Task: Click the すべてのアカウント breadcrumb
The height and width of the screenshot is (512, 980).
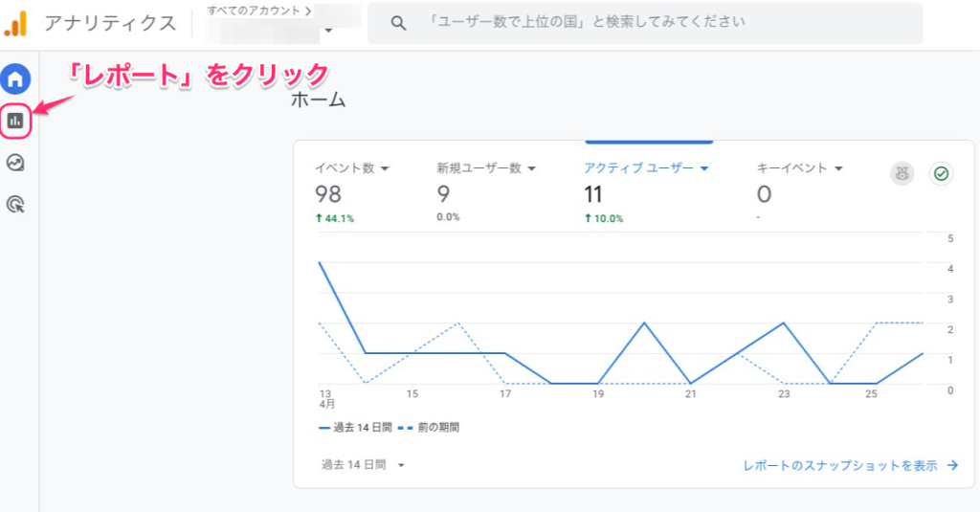Action: point(258,11)
